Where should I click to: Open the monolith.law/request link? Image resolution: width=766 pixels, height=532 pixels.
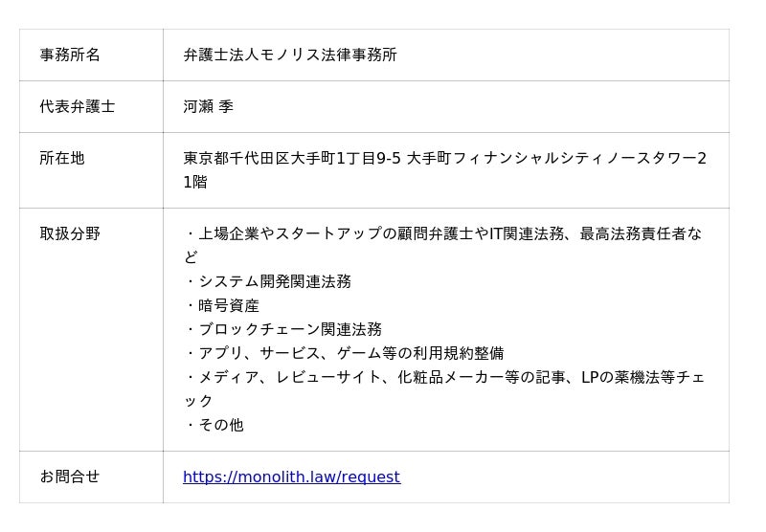pyautogui.click(x=291, y=477)
